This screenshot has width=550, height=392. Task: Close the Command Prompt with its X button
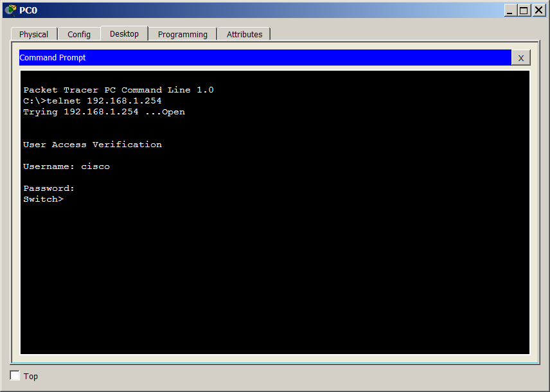[520, 58]
